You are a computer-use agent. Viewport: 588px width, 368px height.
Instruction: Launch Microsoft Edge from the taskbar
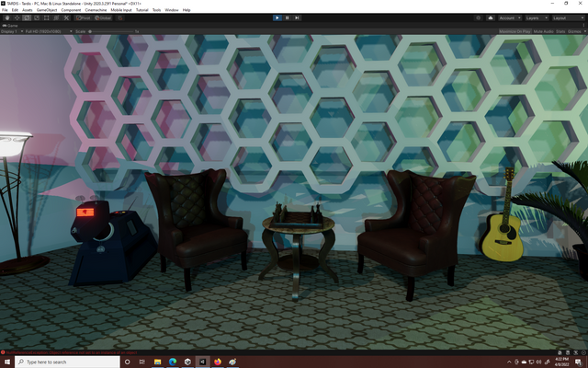click(173, 362)
